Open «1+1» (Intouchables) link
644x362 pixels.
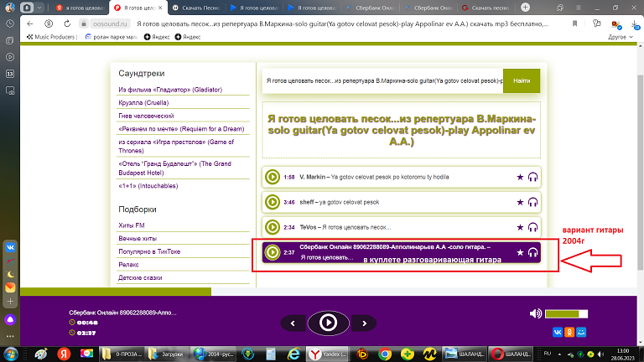point(148,186)
